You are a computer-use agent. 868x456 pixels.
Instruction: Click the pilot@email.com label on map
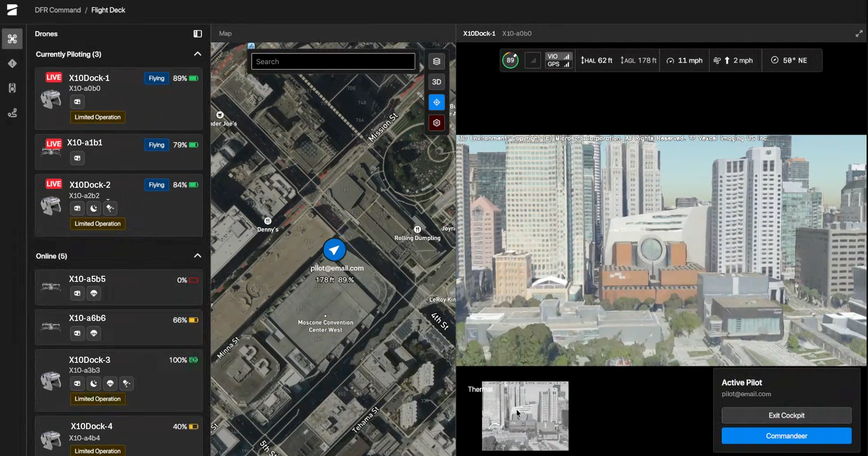coord(337,268)
